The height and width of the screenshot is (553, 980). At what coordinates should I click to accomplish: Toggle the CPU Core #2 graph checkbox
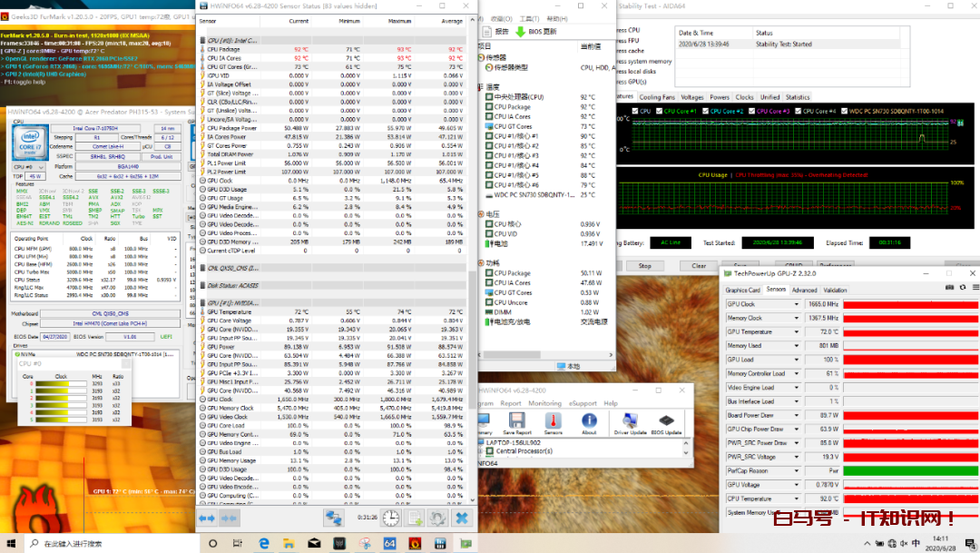tap(705, 111)
